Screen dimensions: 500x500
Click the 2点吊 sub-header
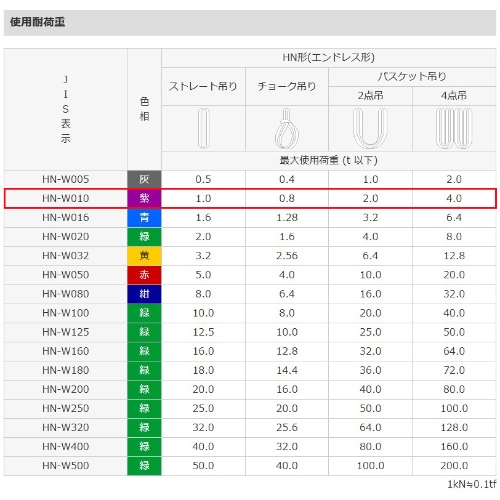370,96
